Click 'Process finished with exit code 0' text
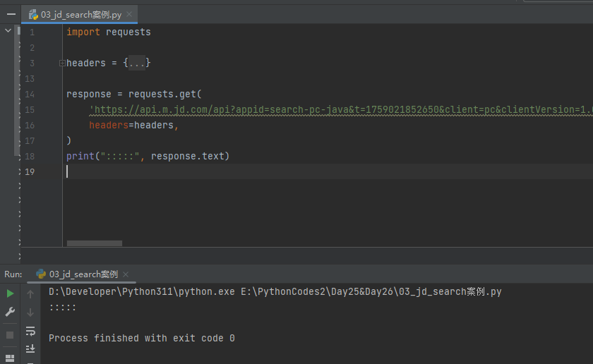 (141, 339)
